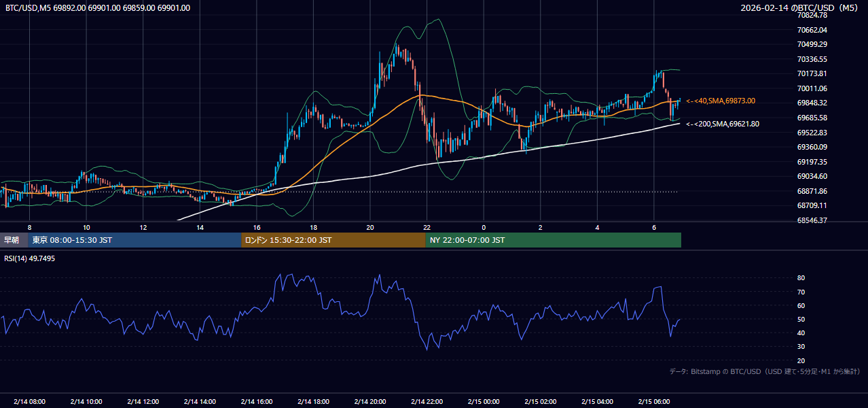Select price axis label 68546.37
This screenshot has height=408, width=868.
click(x=812, y=220)
